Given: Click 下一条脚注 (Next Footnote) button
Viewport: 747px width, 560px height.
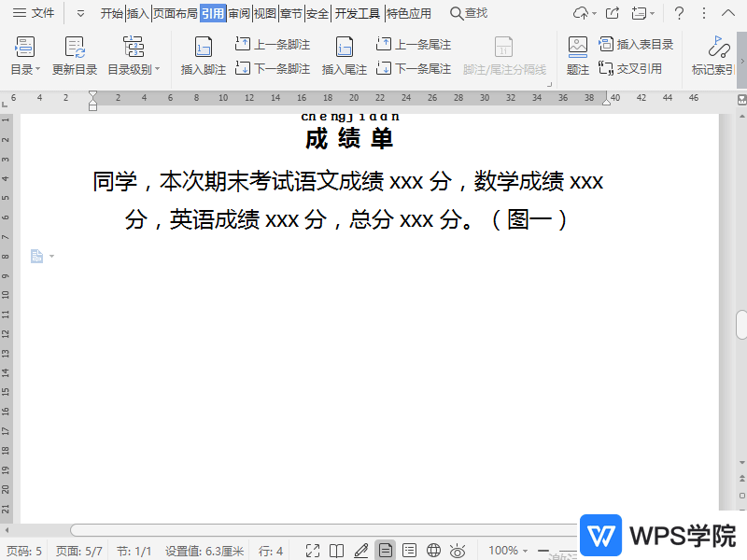Looking at the screenshot, I should coord(273,69).
